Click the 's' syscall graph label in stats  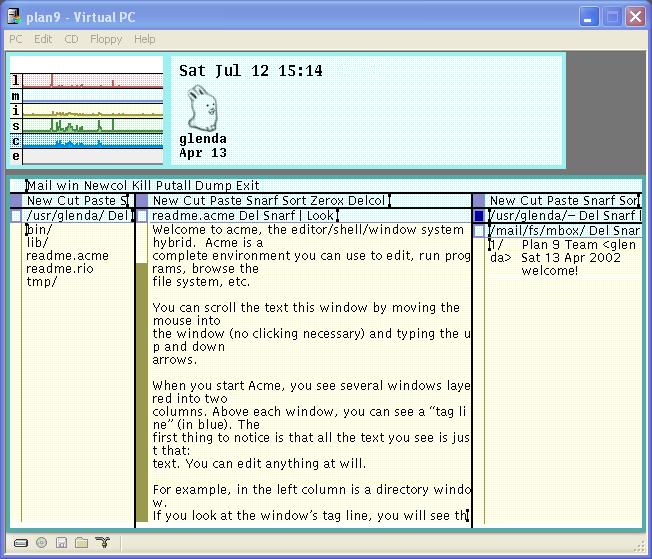(16, 126)
